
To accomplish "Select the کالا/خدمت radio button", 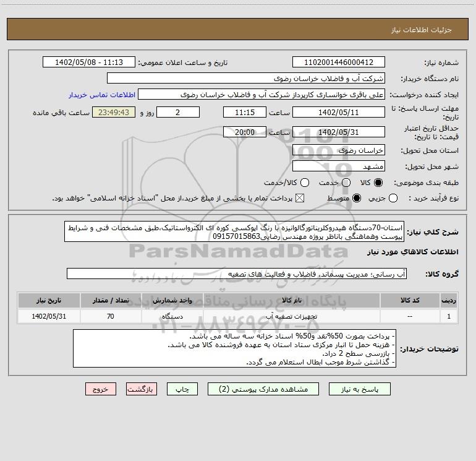I will 305,183.
